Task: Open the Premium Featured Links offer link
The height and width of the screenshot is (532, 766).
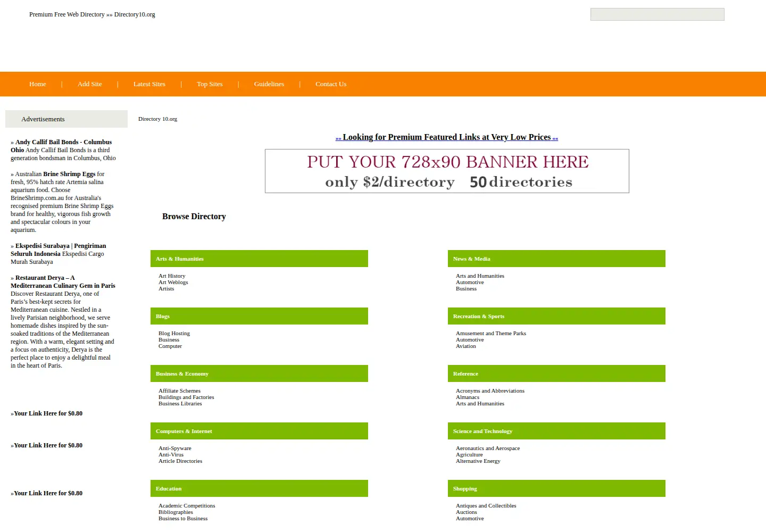Action: [447, 137]
